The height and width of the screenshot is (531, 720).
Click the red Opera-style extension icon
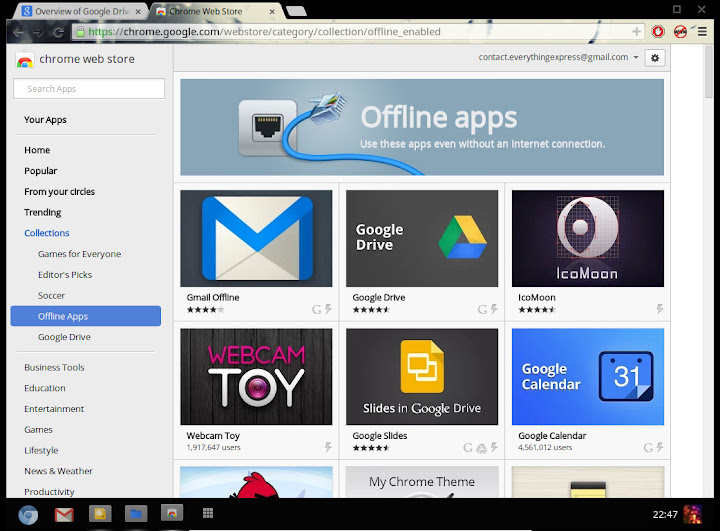[658, 32]
